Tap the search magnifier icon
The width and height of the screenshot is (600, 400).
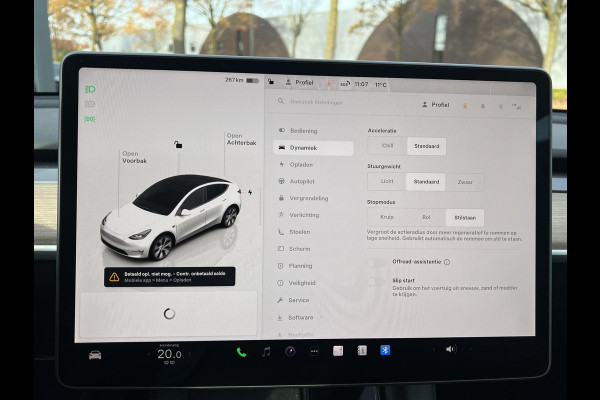click(281, 101)
